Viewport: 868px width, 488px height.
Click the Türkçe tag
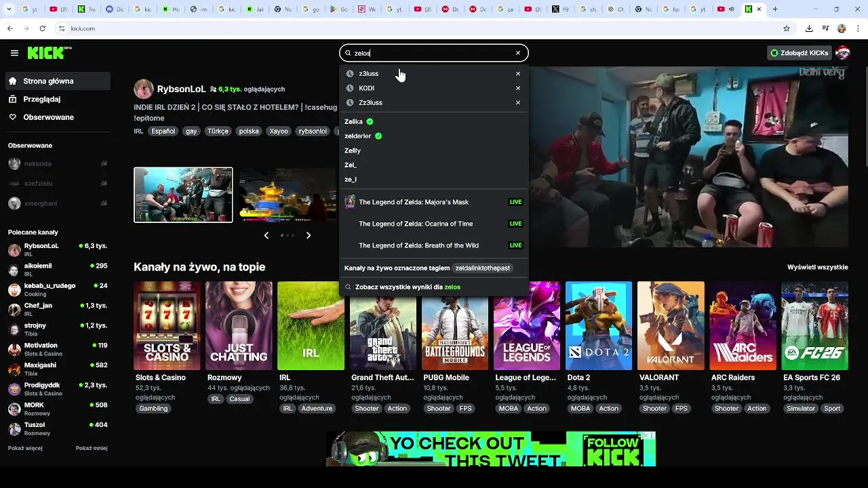pos(218,131)
